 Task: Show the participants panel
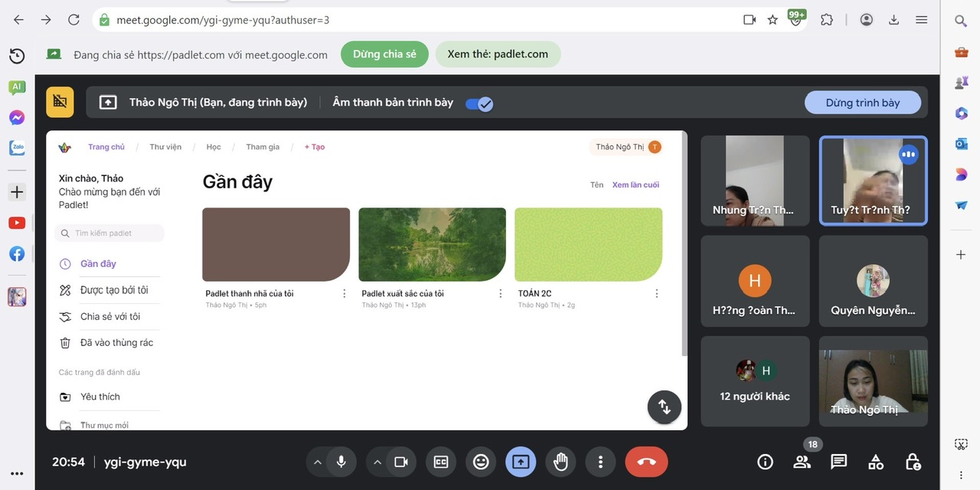[802, 462]
